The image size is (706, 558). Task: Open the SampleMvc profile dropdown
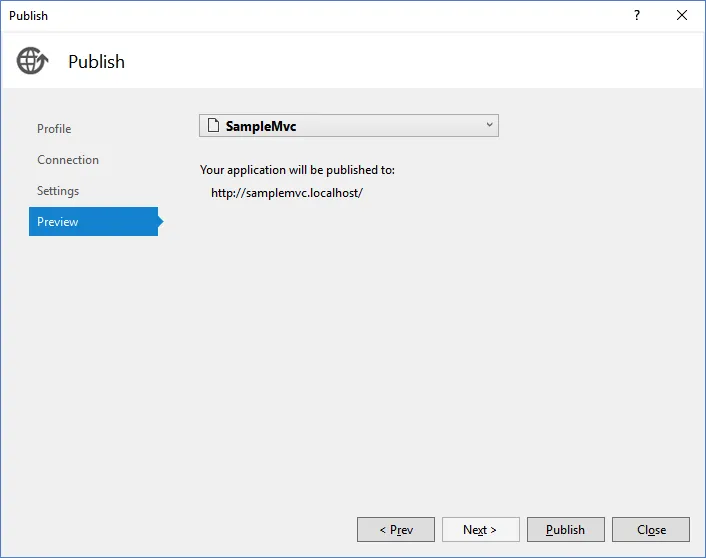tap(349, 126)
